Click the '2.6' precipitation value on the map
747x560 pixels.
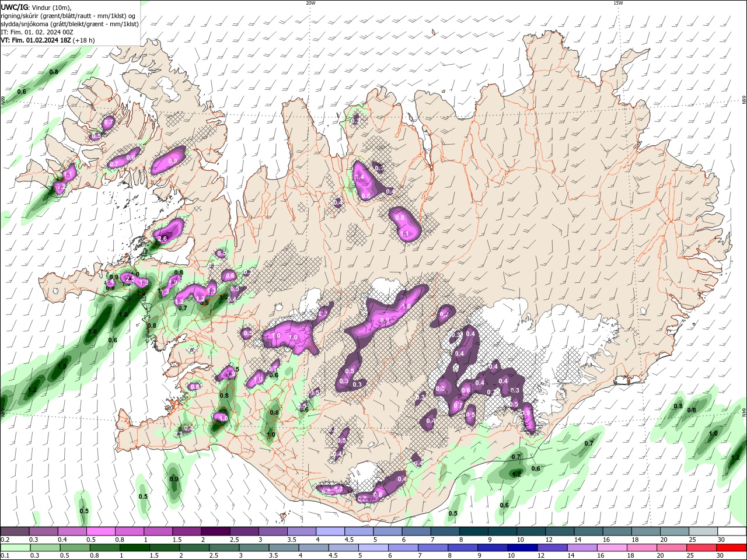tap(163, 239)
